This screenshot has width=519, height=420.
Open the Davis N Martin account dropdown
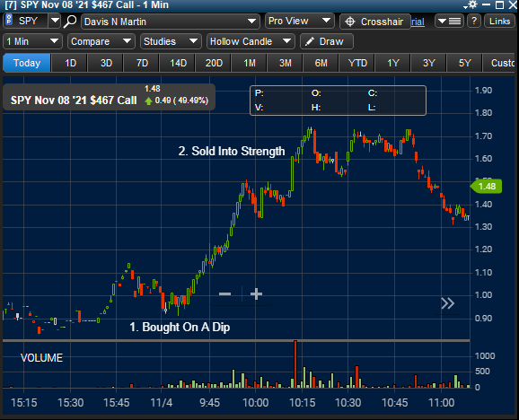(x=170, y=22)
